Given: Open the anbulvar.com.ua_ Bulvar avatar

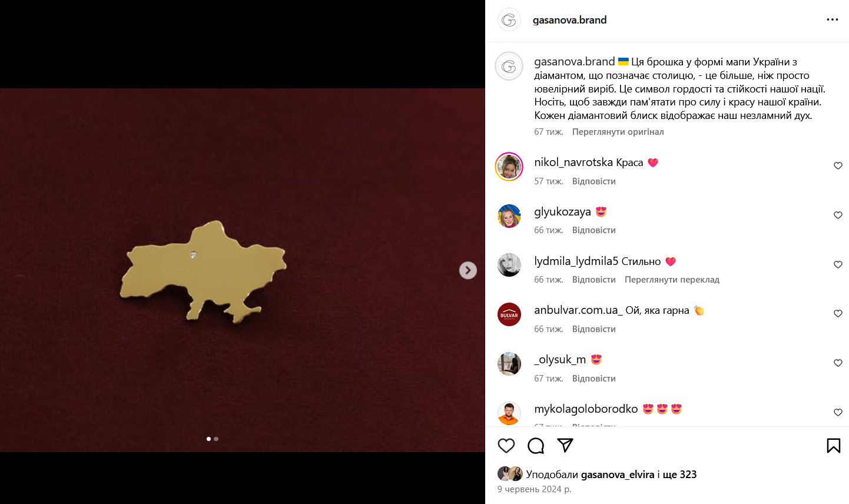Looking at the screenshot, I should 509,314.
